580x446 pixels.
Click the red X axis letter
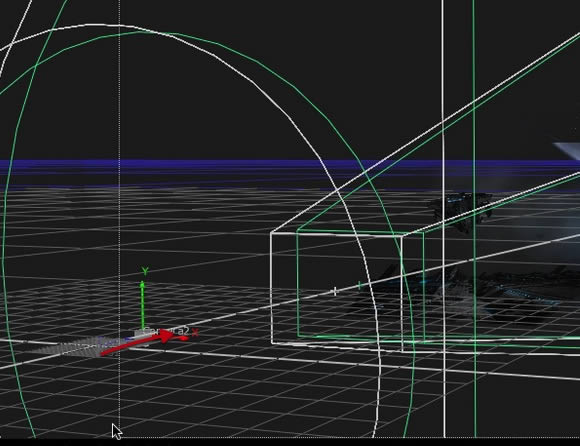195,333
